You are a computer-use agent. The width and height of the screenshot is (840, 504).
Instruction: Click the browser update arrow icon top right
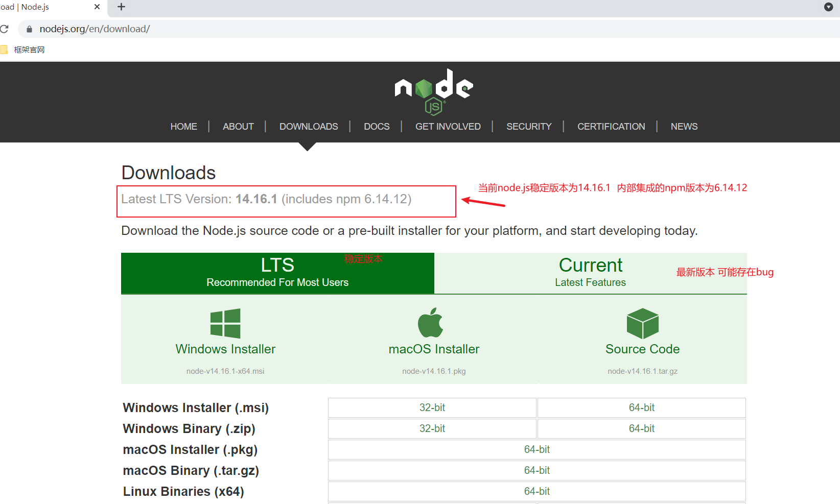tap(828, 7)
